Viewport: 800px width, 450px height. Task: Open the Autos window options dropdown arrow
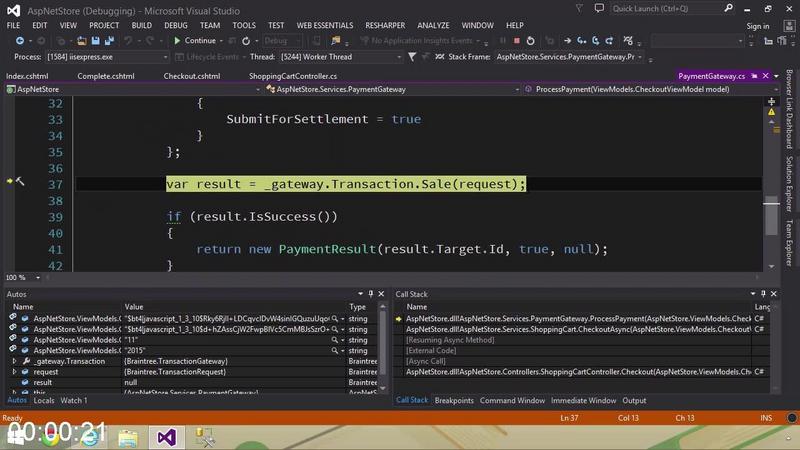360,294
